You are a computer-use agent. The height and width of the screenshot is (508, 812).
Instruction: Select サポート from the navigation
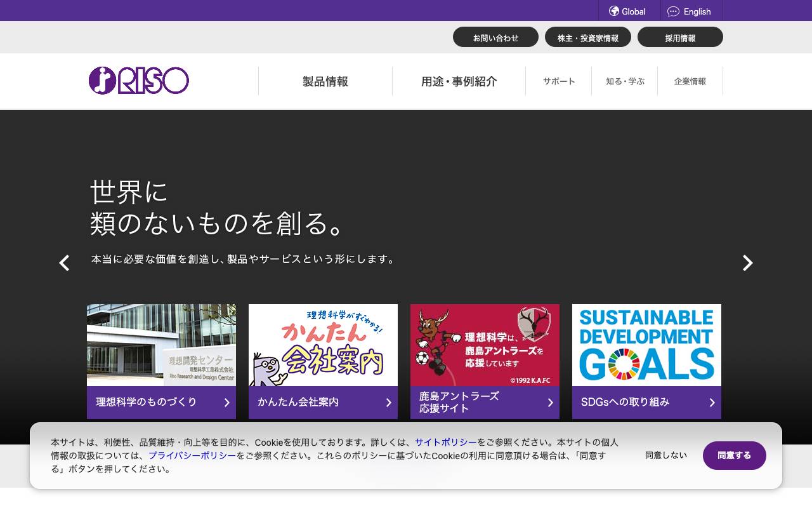tap(558, 81)
